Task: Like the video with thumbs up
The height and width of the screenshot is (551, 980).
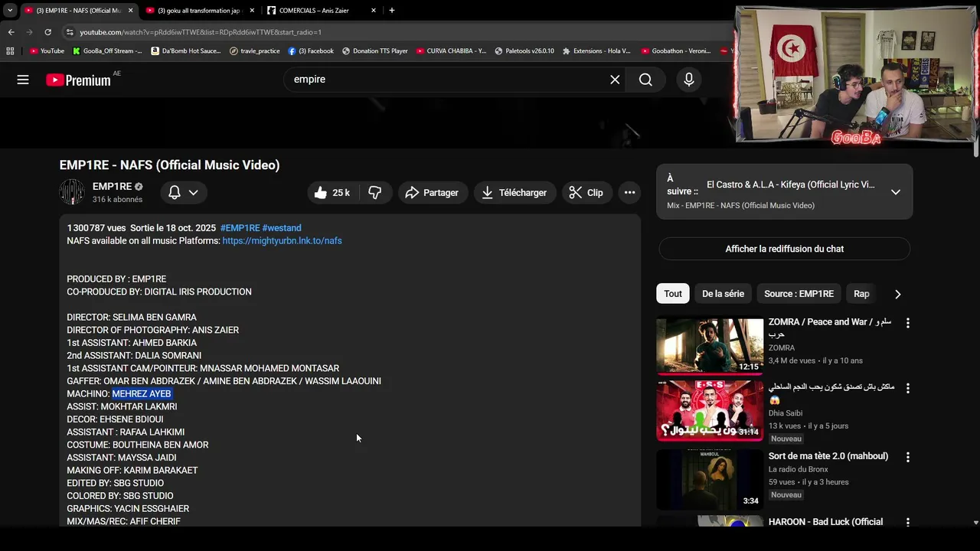Action: pos(332,193)
